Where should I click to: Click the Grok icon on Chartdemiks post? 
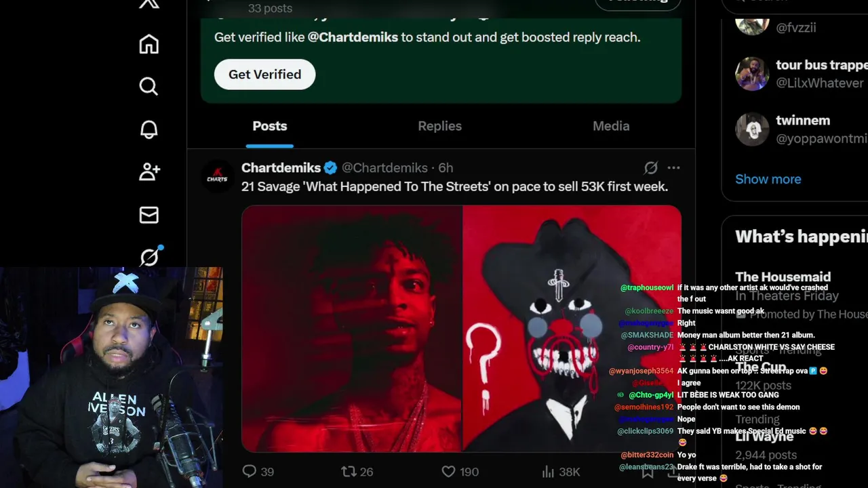point(650,167)
